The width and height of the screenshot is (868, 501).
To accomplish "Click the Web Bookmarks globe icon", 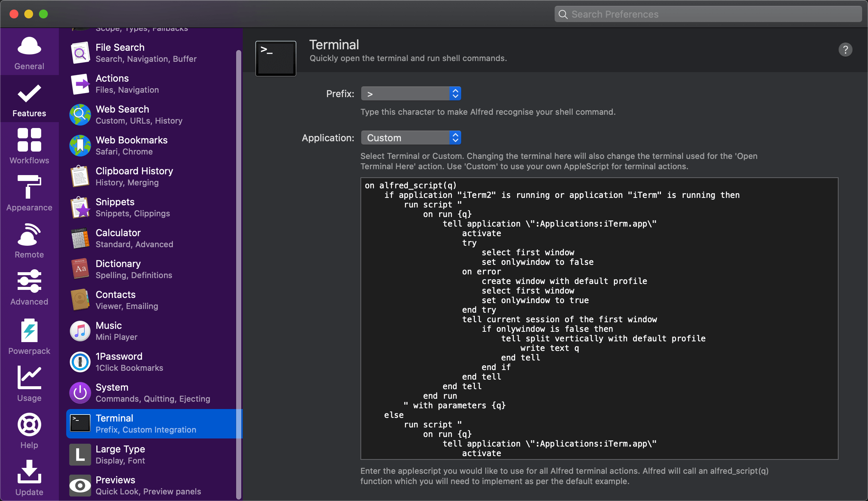I will (80, 146).
